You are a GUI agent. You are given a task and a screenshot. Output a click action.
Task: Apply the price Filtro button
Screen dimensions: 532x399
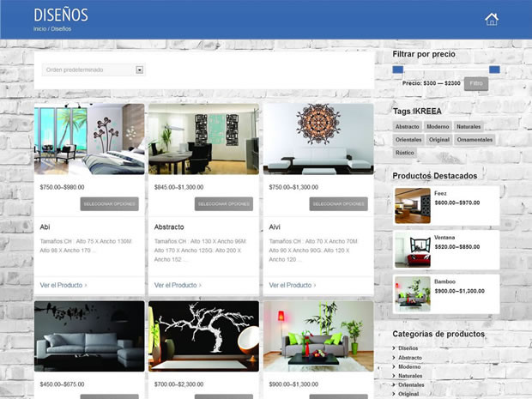pos(476,83)
